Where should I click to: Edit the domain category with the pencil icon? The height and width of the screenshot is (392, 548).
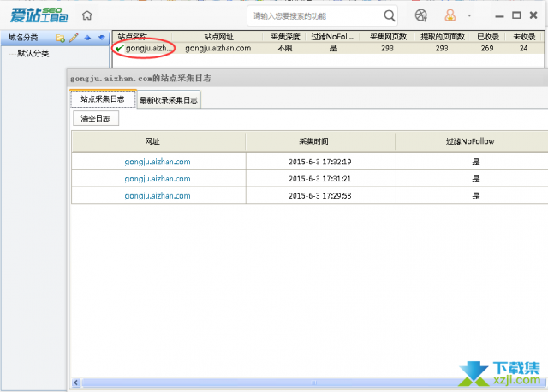click(x=74, y=38)
